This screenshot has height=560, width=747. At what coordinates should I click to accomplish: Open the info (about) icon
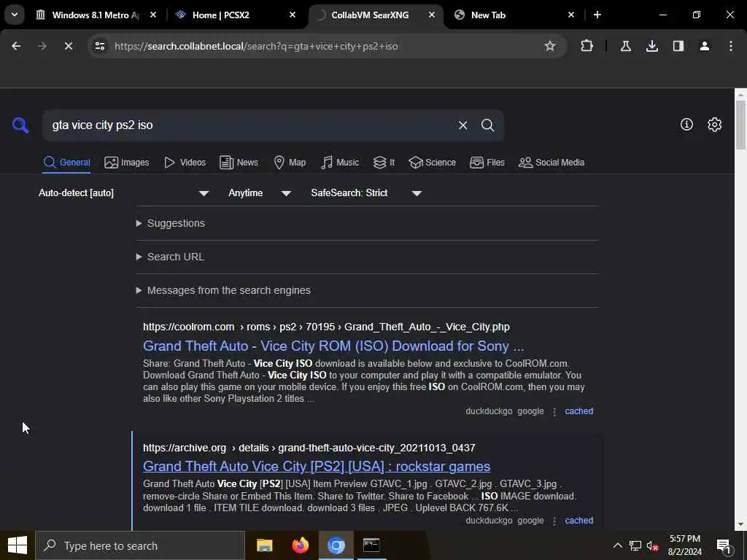686,124
